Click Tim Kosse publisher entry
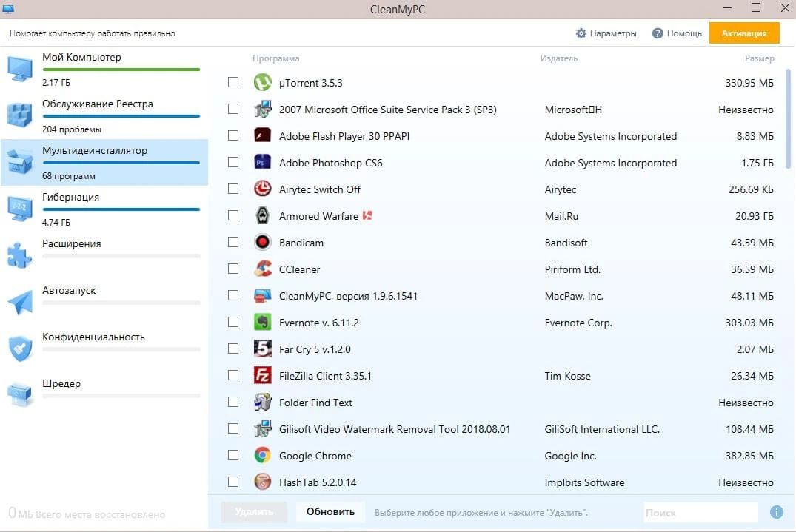The height and width of the screenshot is (532, 796). click(567, 376)
